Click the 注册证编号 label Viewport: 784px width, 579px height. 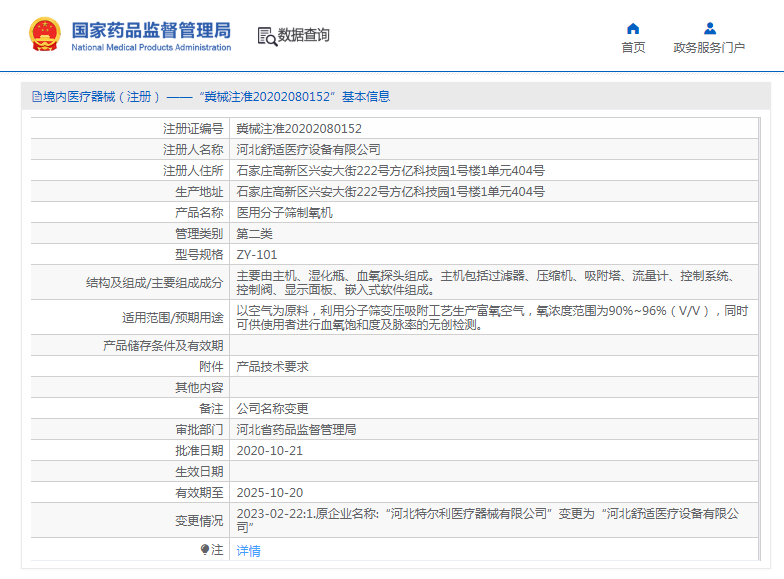pyautogui.click(x=193, y=128)
